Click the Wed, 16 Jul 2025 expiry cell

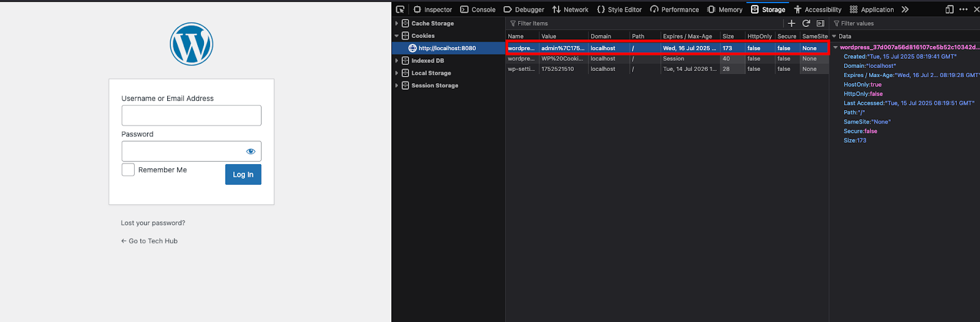[690, 48]
